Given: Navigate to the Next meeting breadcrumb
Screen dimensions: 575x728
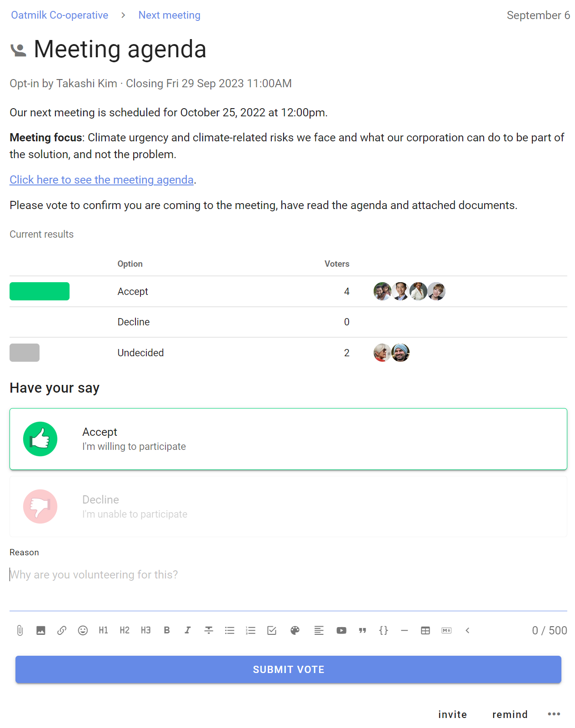Looking at the screenshot, I should tap(169, 15).
